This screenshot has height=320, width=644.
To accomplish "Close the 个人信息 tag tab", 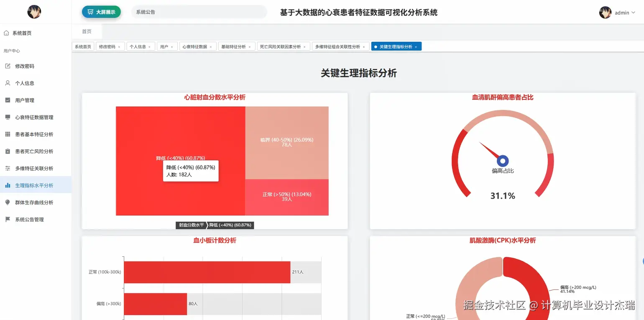I will point(149,47).
